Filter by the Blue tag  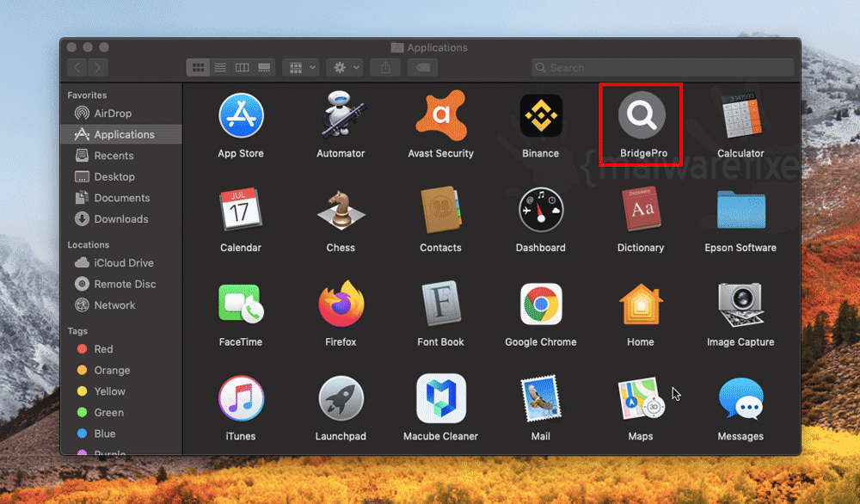(x=120, y=433)
